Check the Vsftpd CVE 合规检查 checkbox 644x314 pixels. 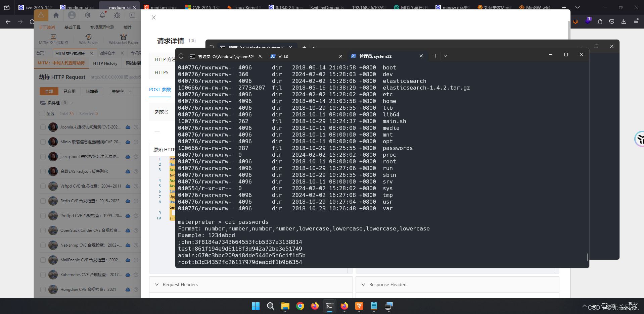coord(43,186)
